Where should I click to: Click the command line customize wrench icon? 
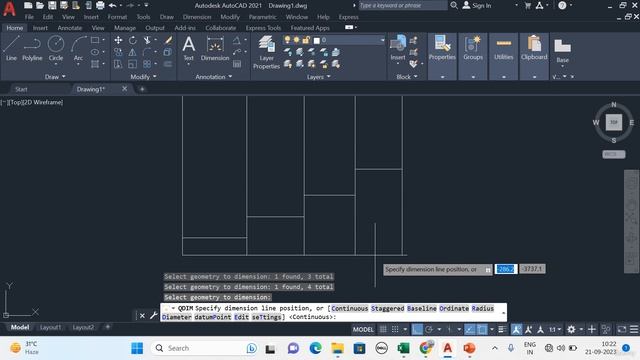coord(154,315)
